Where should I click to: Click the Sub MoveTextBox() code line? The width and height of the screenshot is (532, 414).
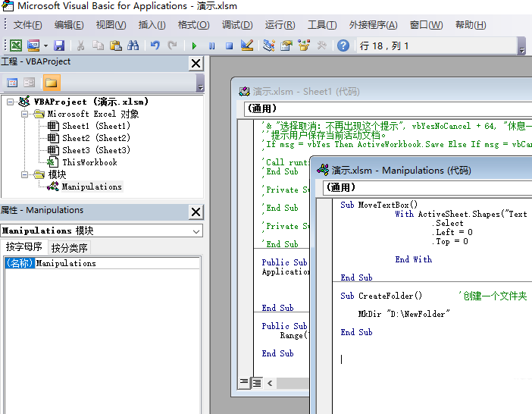click(379, 205)
